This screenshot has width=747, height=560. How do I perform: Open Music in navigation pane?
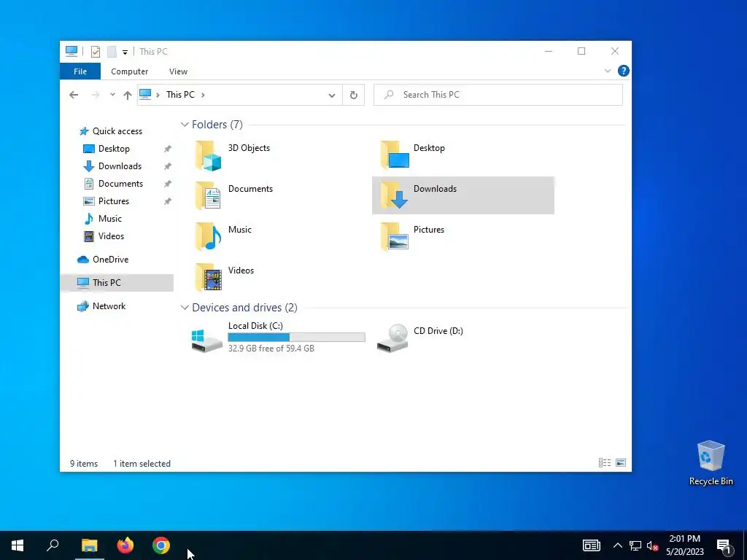pyautogui.click(x=109, y=219)
